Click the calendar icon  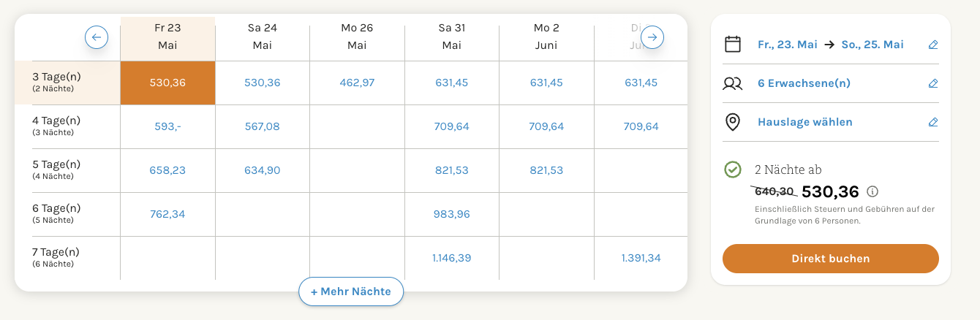point(733,45)
